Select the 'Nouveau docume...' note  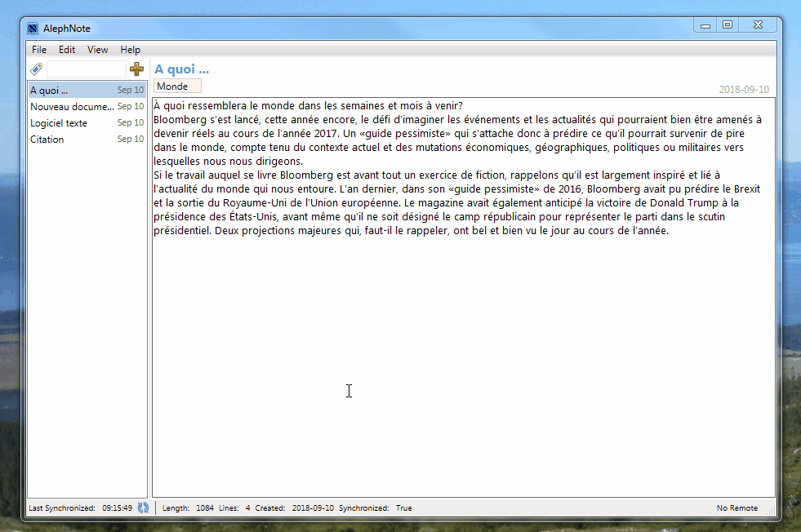tap(87, 107)
